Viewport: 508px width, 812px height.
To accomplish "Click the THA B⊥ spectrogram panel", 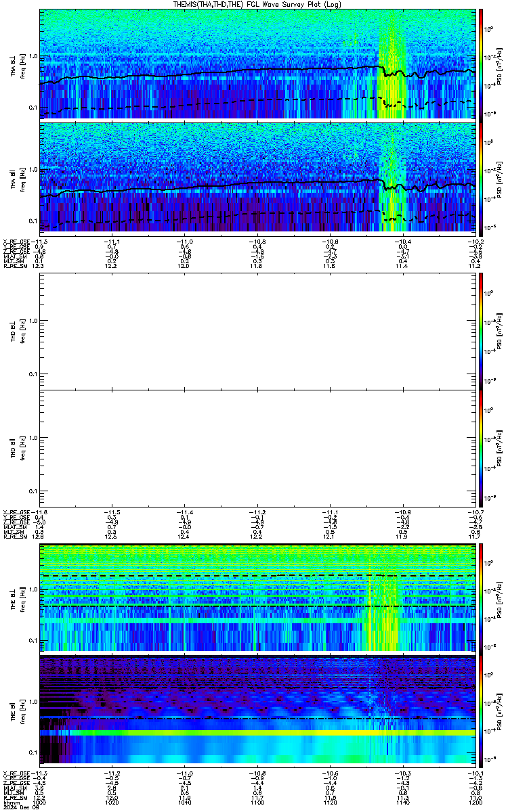I will click(257, 64).
